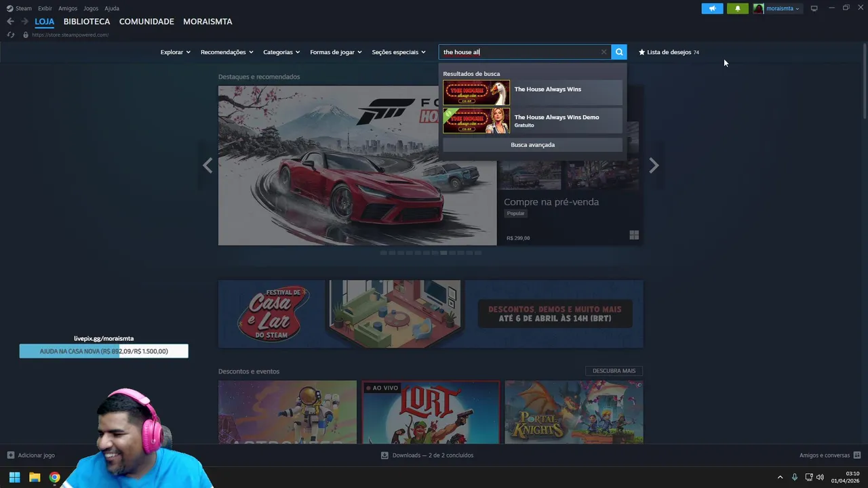Open the Downloads status icon
The height and width of the screenshot is (488, 868).
[x=384, y=455]
